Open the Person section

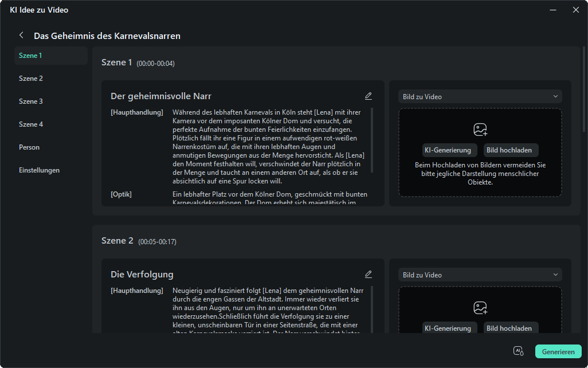(29, 147)
